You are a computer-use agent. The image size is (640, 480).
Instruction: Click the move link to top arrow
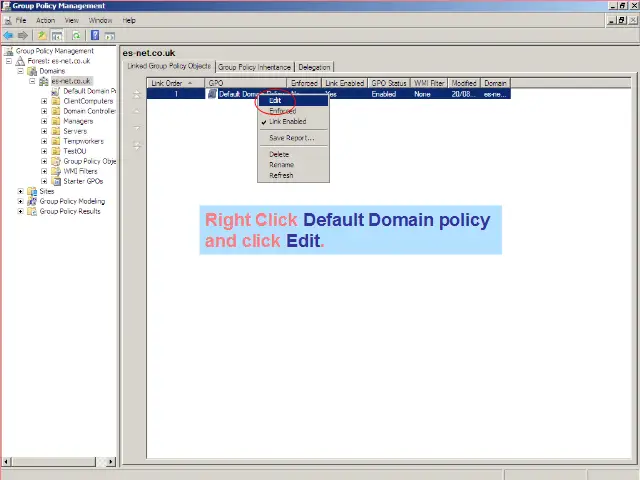(x=137, y=95)
